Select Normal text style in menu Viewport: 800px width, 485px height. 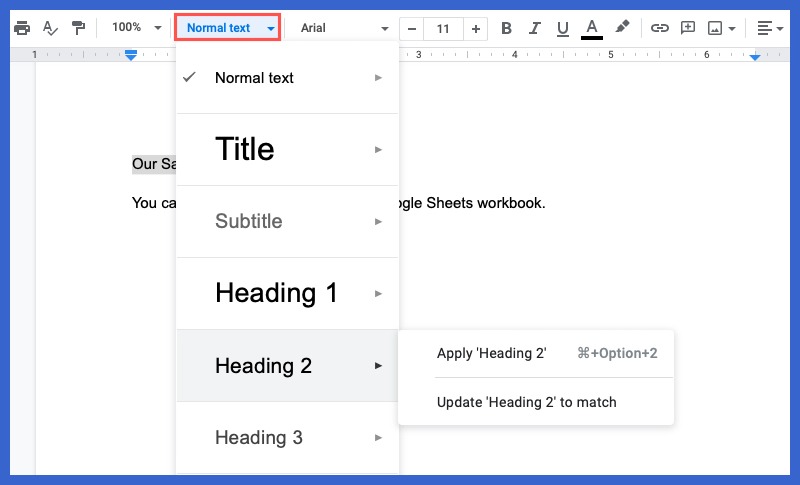click(287, 78)
